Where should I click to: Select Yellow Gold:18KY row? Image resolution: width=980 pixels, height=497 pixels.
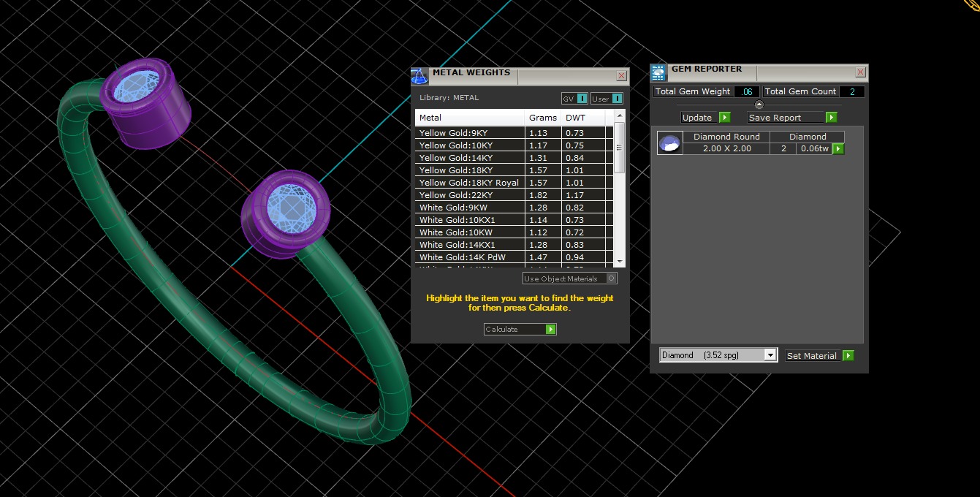[x=514, y=170]
